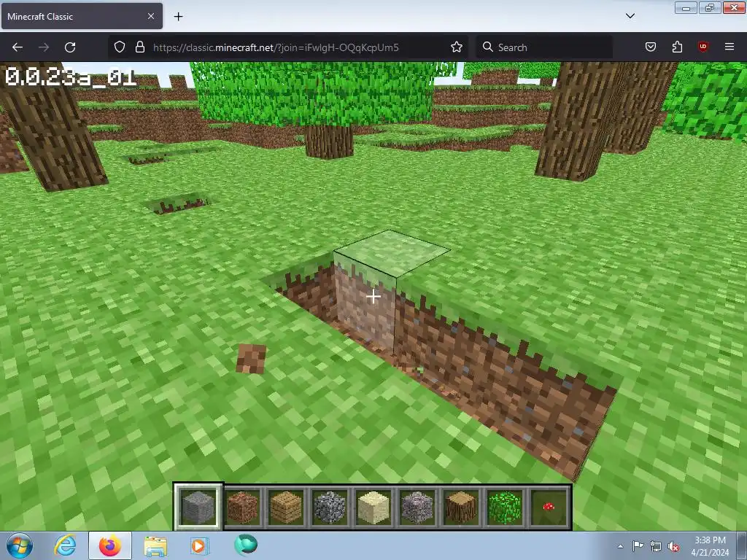This screenshot has width=747, height=560.
Task: Close the Minecraft Classic tab
Action: [x=150, y=16]
